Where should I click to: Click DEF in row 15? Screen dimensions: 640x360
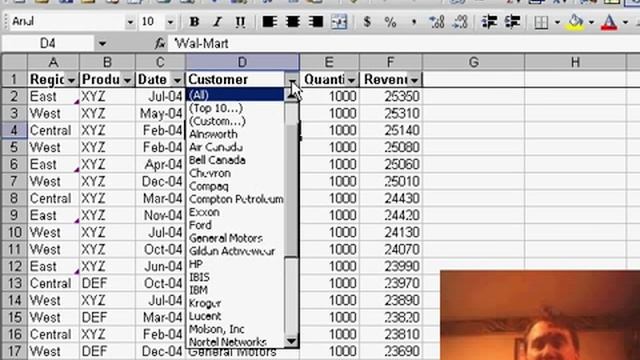click(x=107, y=317)
